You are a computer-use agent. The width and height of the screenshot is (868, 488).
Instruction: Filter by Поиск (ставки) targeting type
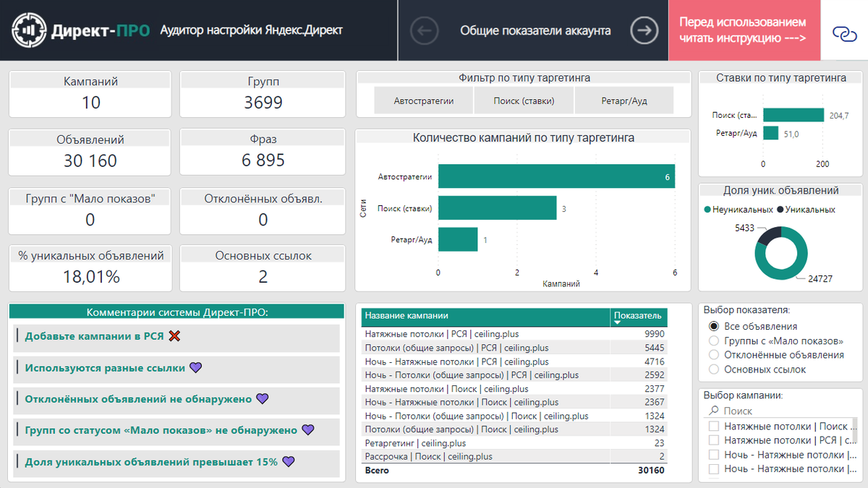coord(524,100)
